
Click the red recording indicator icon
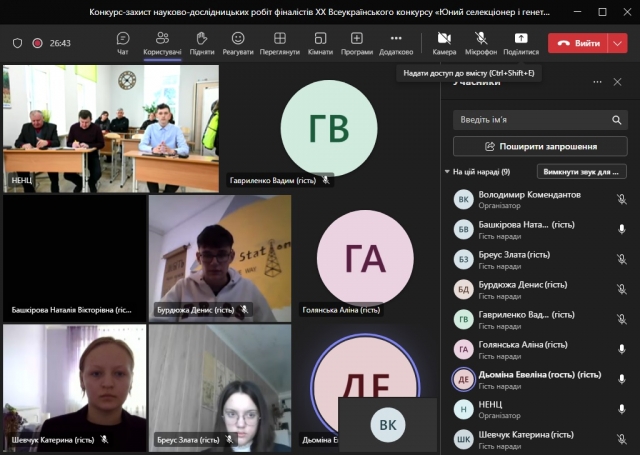pyautogui.click(x=37, y=44)
